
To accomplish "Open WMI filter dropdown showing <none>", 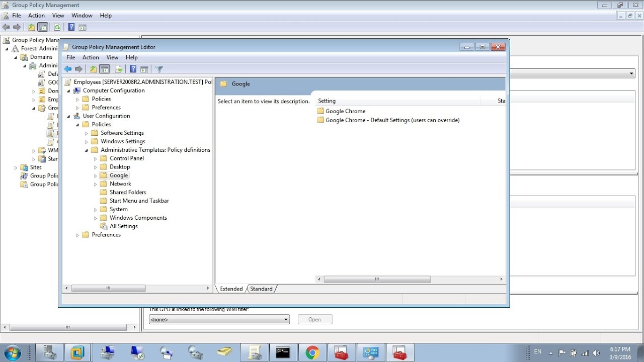I will (x=219, y=319).
